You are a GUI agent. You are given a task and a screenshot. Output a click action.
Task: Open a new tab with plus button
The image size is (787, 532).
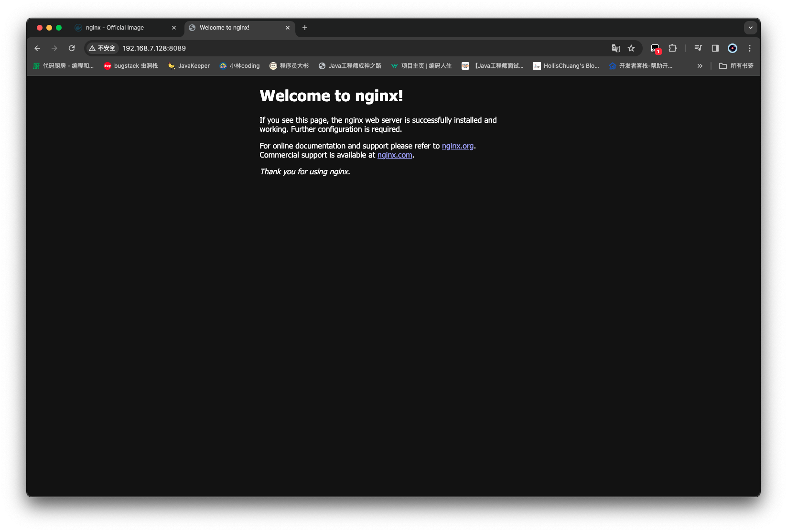[x=305, y=28]
